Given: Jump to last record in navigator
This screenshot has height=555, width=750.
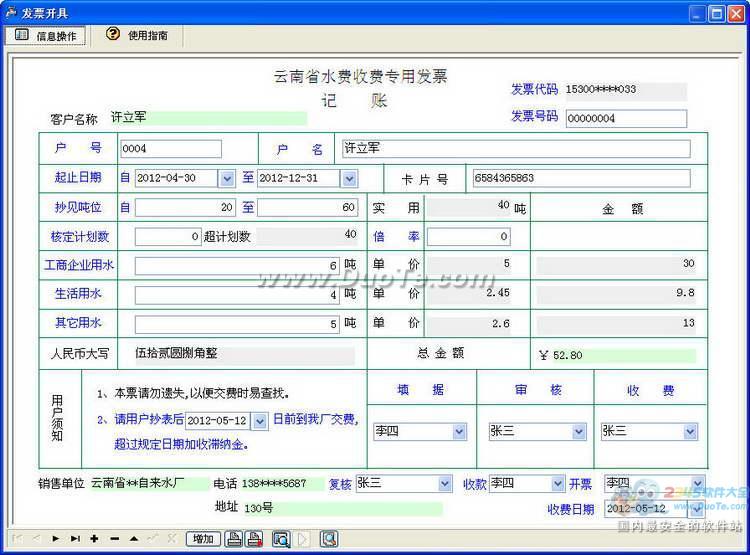Looking at the screenshot, I should [75, 539].
